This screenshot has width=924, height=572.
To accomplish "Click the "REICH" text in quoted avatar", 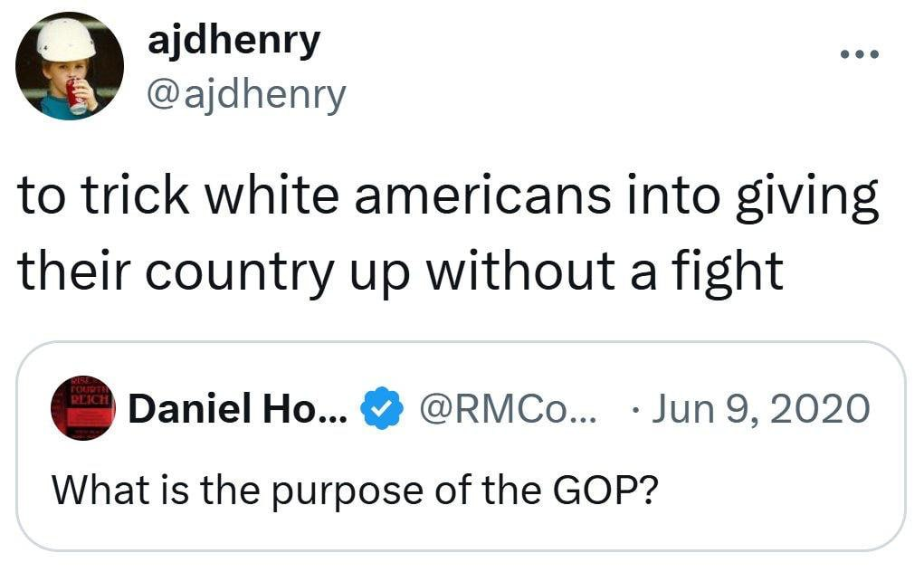I will pyautogui.click(x=82, y=398).
